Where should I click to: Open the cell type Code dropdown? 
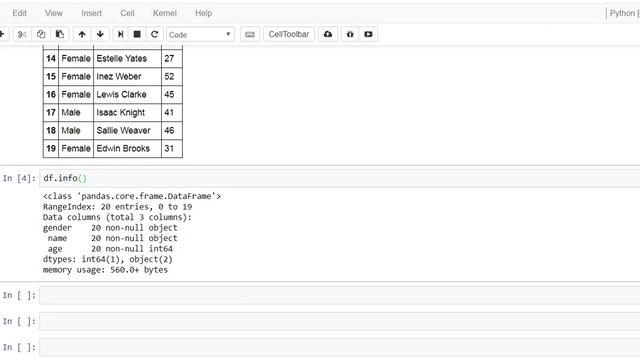coord(200,35)
